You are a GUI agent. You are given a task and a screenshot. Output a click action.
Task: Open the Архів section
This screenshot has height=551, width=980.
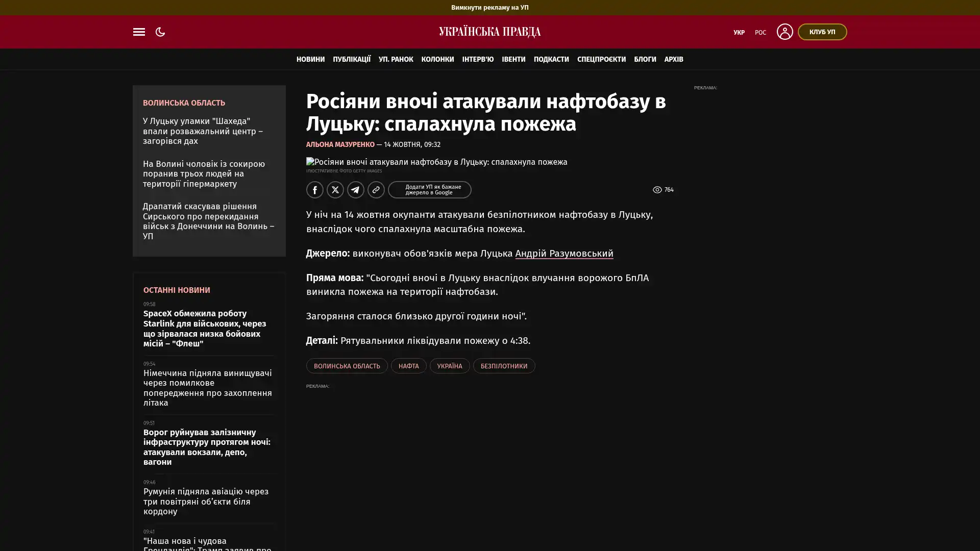[674, 59]
